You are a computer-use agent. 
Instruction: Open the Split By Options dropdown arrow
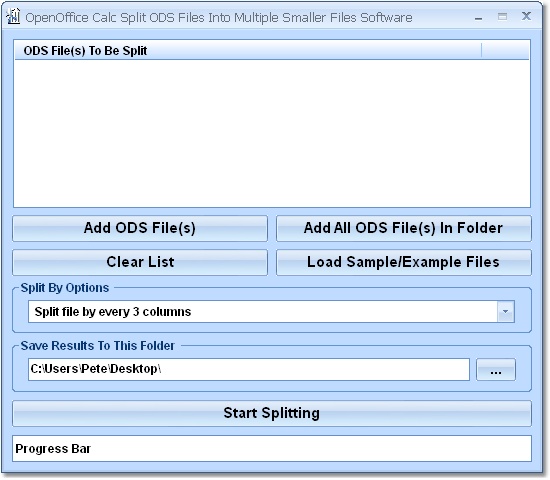pos(505,312)
